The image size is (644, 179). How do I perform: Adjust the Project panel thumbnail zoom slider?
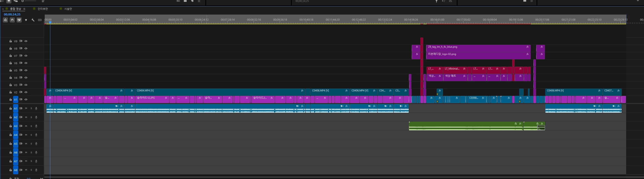tap(29, 1)
